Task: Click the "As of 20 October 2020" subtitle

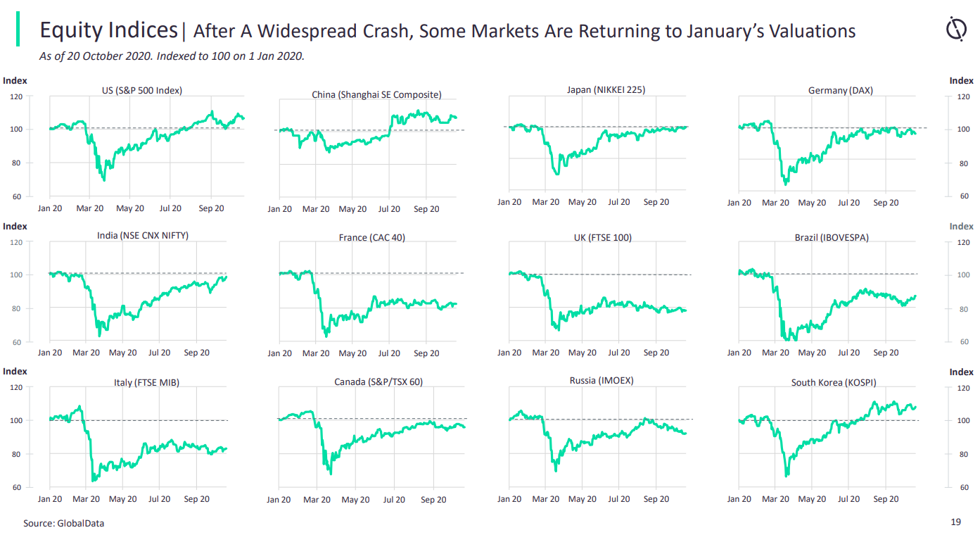Action: tap(172, 56)
